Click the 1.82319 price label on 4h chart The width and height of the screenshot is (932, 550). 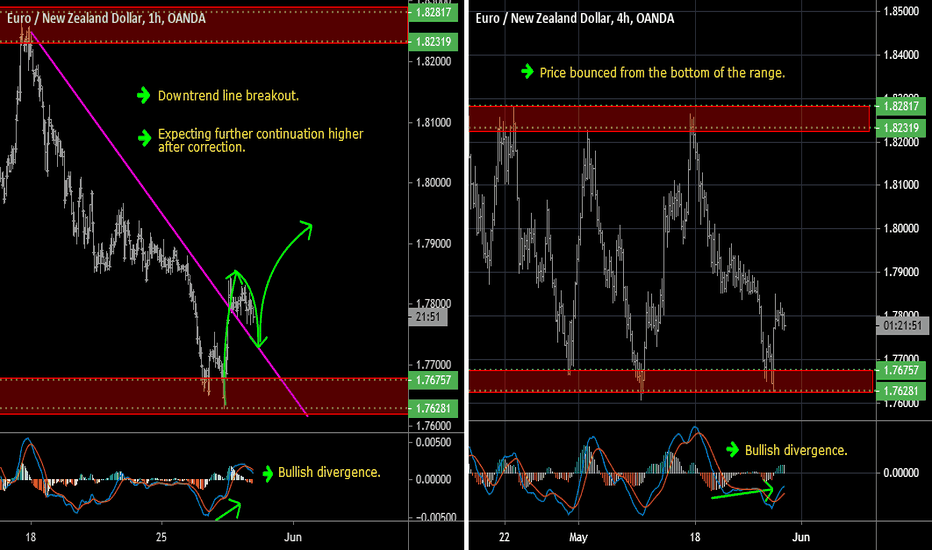click(901, 128)
